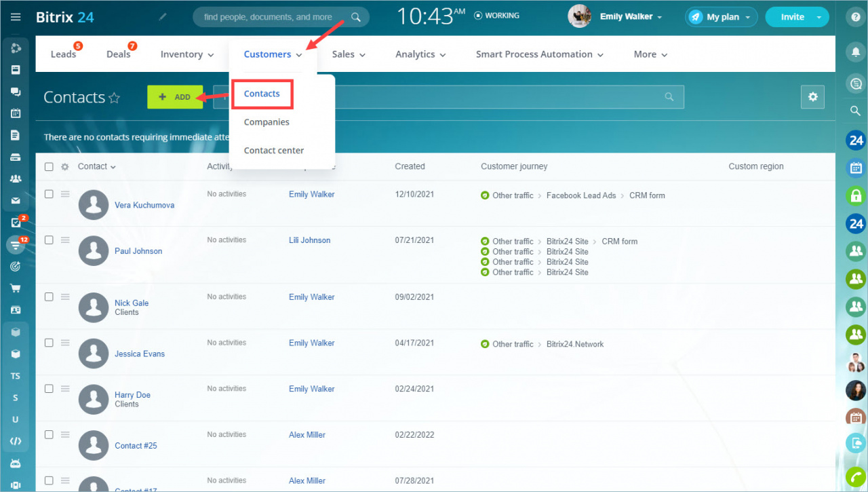Go to the Deals tab
This screenshot has width=868, height=492.
(118, 54)
